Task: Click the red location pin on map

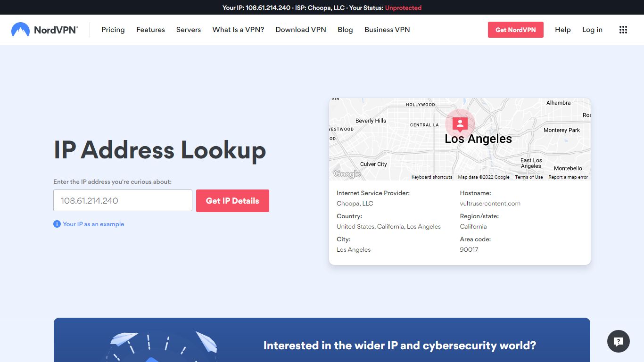Action: pos(460,124)
